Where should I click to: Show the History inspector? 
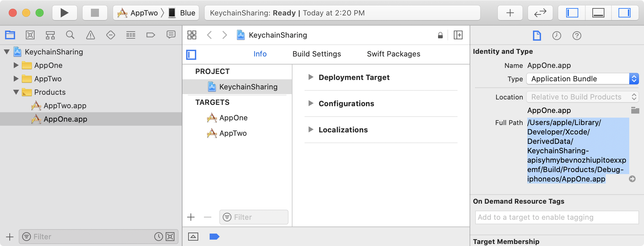coord(557,35)
